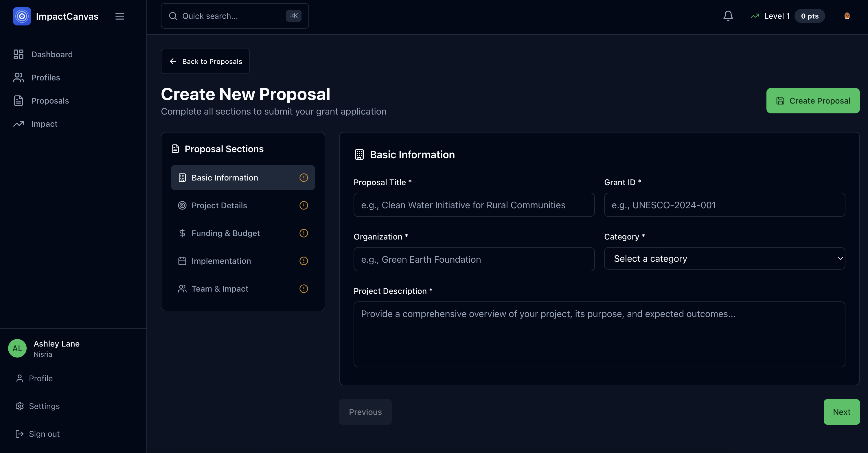Open Dashboard in the sidebar
The height and width of the screenshot is (453, 868).
(52, 54)
